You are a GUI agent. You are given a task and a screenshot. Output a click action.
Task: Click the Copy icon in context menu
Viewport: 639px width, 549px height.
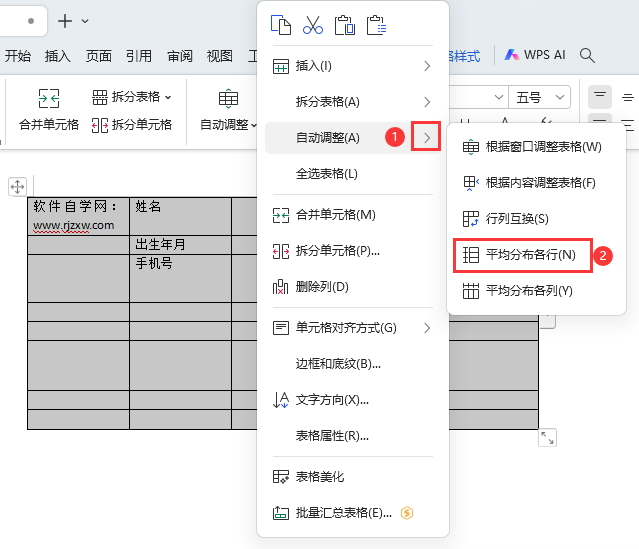click(281, 25)
